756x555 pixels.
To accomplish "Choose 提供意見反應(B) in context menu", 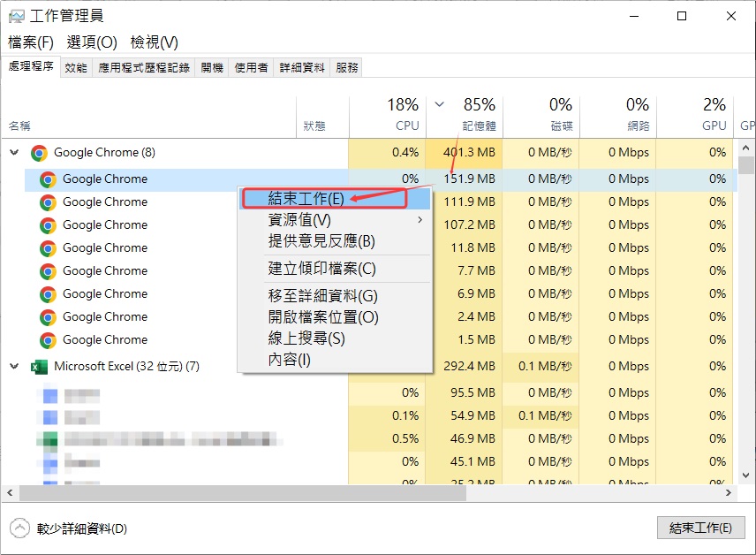I will coord(335,240).
